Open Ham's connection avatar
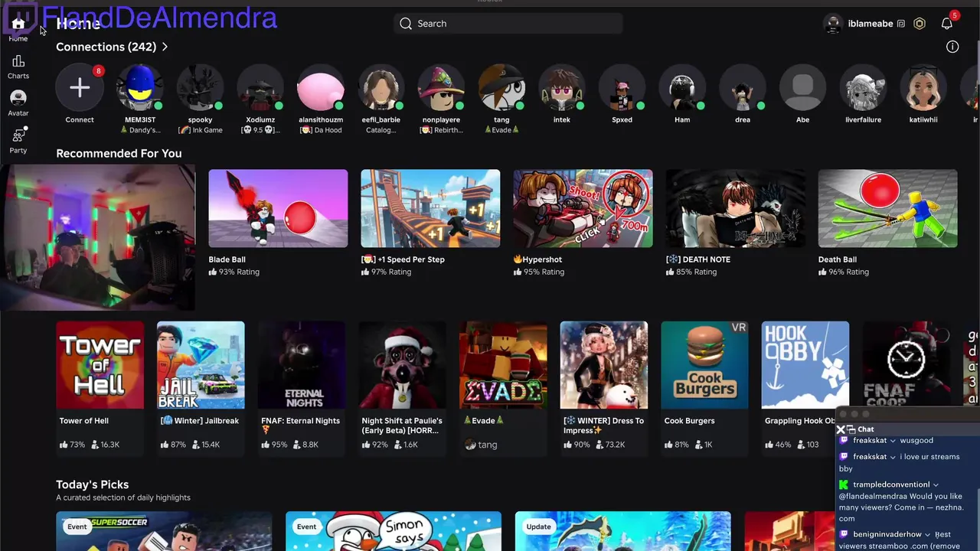This screenshot has width=980, height=551. click(682, 87)
